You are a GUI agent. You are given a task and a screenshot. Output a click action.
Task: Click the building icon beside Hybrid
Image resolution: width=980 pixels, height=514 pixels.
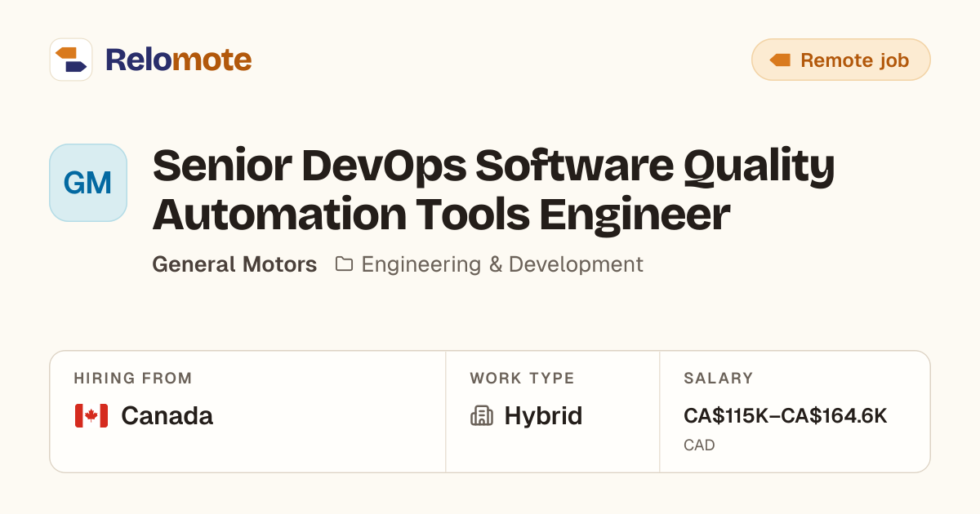482,416
